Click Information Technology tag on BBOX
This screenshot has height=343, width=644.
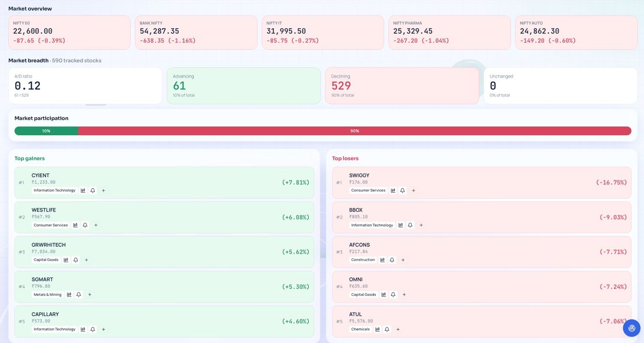[372, 225]
